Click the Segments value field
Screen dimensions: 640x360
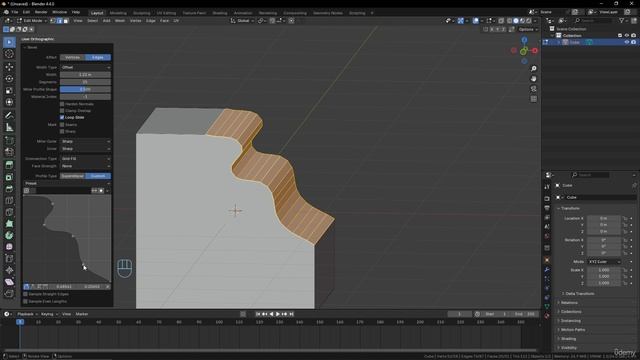pos(85,82)
